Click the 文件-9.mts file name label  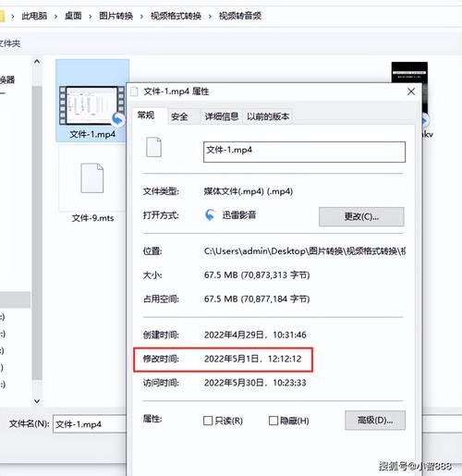tap(92, 218)
